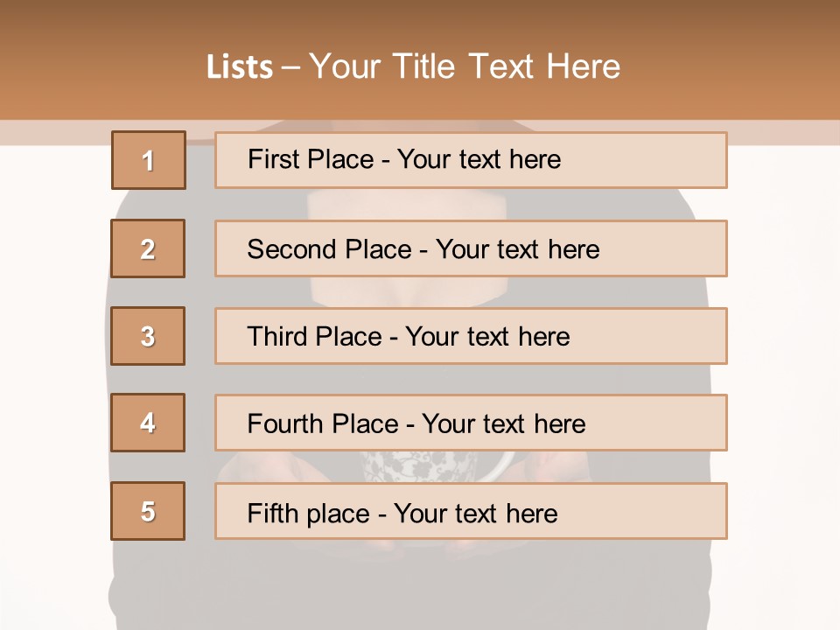Viewport: 840px width, 630px height.
Task: Click the light tan strip under the header
Action: point(779,132)
